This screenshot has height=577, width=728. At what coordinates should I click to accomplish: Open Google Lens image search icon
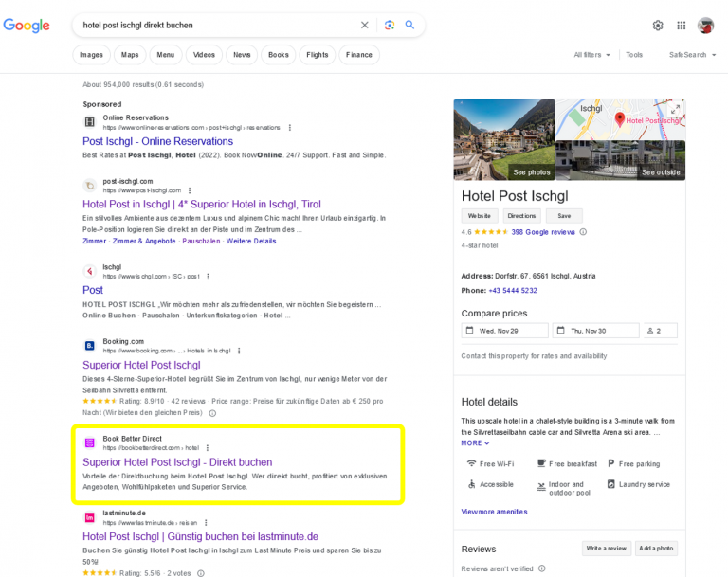[x=390, y=25]
